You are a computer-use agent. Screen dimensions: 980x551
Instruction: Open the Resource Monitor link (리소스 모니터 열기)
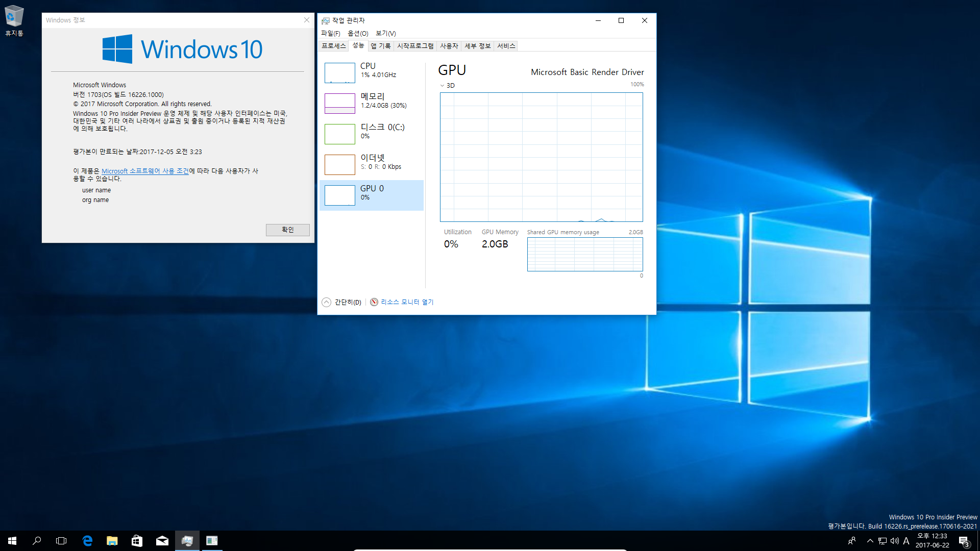pyautogui.click(x=407, y=302)
